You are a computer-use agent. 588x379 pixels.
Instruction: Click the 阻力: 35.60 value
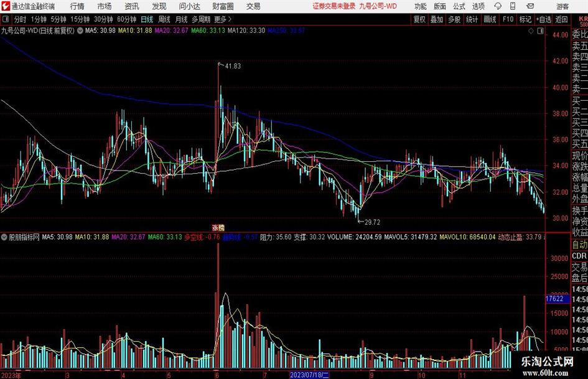point(276,237)
